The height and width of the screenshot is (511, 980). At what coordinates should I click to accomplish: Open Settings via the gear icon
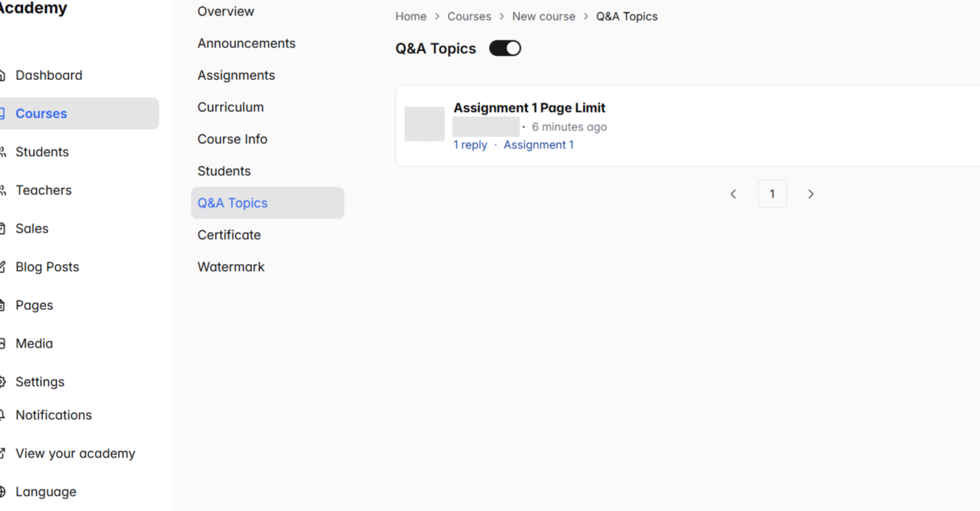tap(2, 382)
